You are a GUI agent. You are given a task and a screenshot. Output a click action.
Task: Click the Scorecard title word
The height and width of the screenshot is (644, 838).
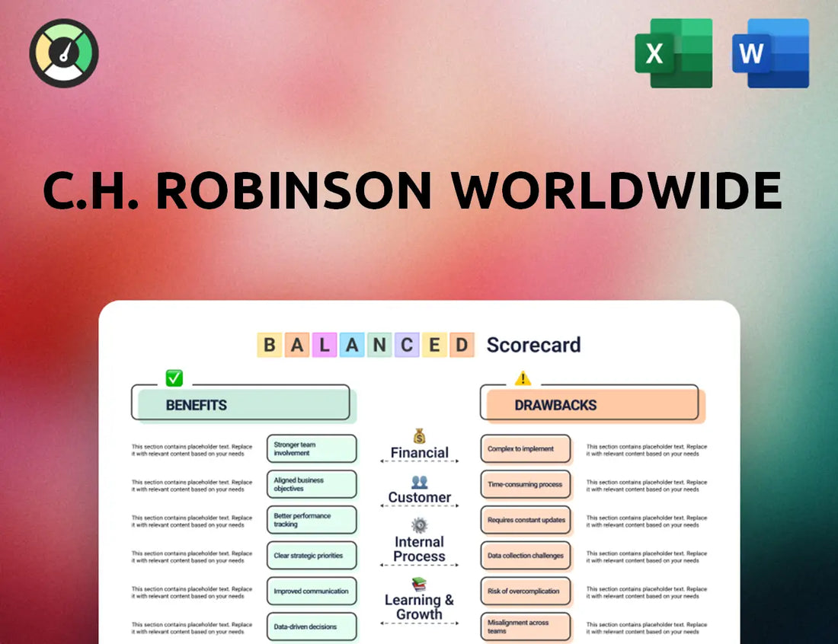point(533,345)
